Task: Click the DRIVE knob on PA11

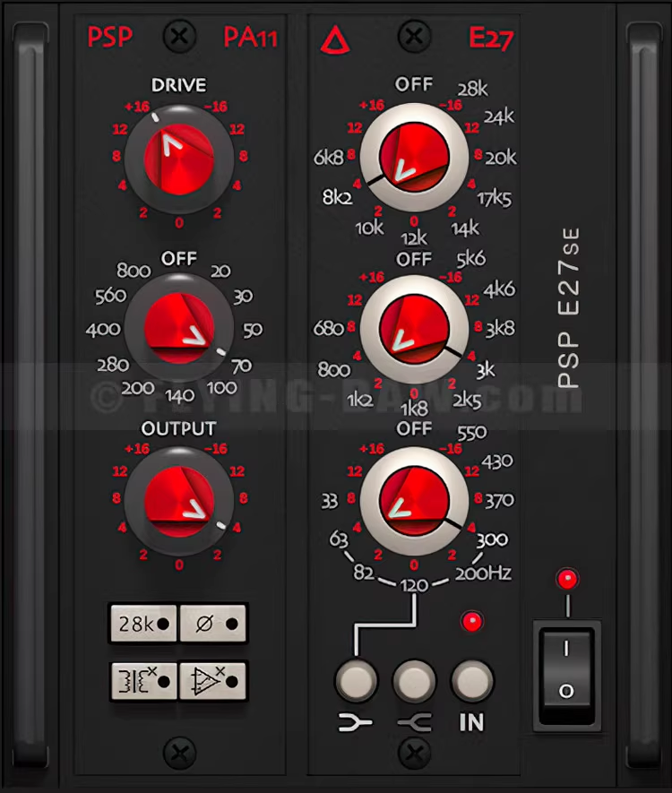Action: tap(179, 159)
